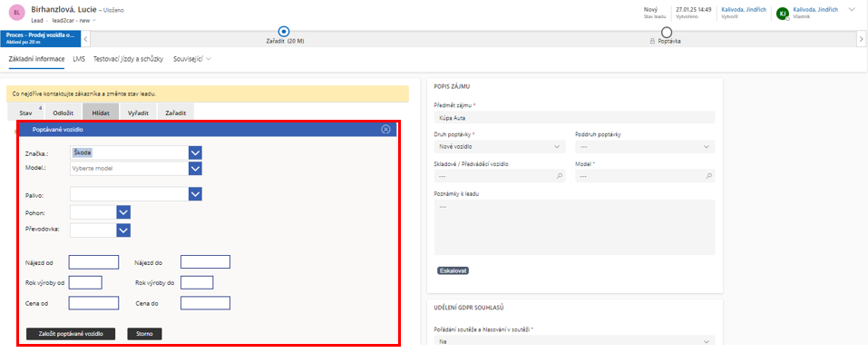868x363 pixels.
Task: Switch to Testovací jízdy a schůzky tab
Action: click(129, 59)
